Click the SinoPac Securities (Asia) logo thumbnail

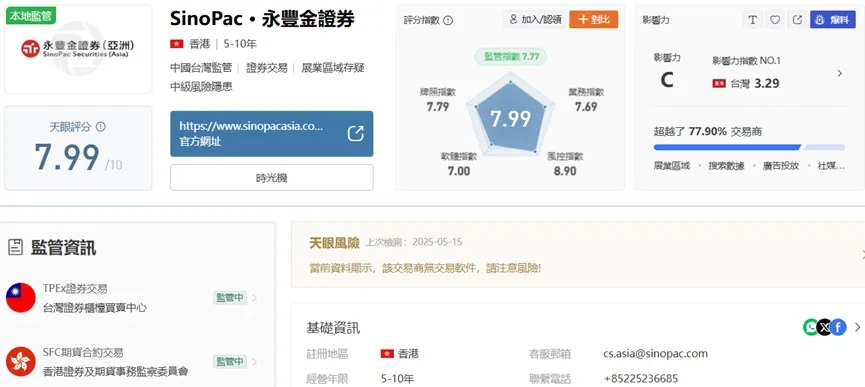(x=77, y=49)
